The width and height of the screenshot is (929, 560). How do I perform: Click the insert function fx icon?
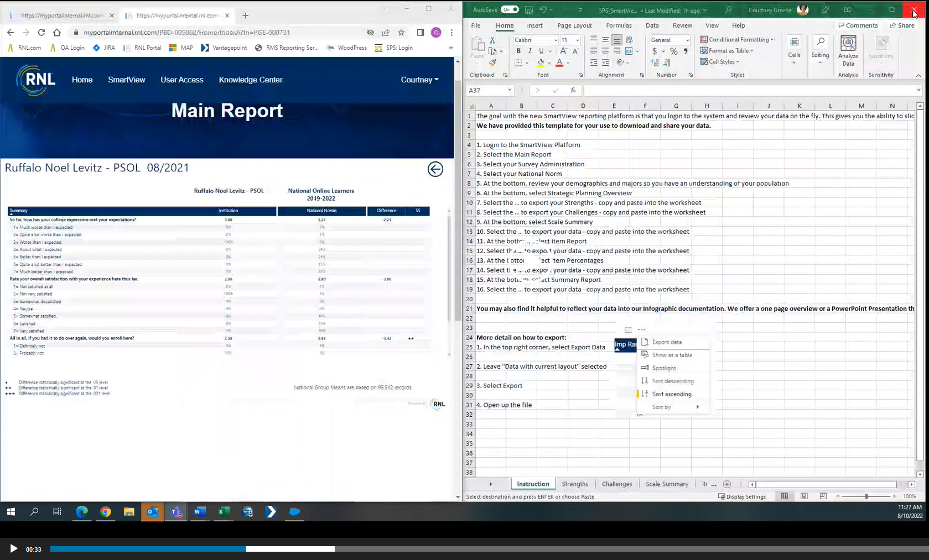pyautogui.click(x=573, y=90)
